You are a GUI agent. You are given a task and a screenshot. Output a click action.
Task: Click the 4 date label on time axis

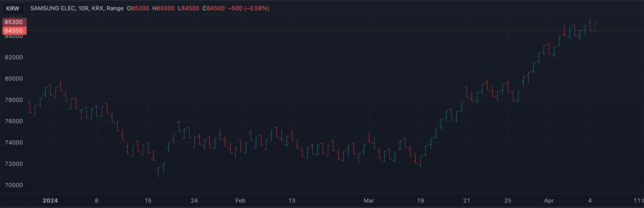click(590, 201)
